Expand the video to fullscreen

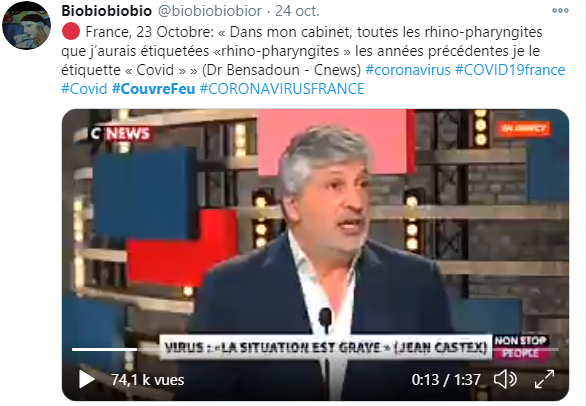coord(545,379)
